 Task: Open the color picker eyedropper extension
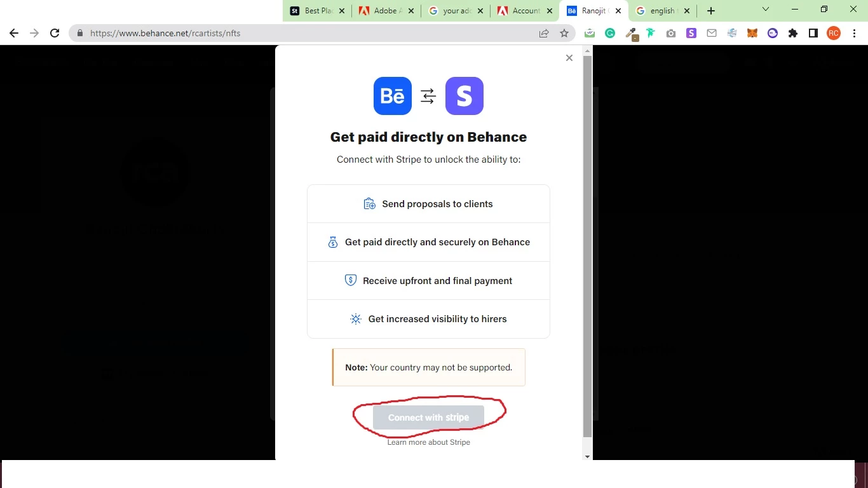(631, 34)
